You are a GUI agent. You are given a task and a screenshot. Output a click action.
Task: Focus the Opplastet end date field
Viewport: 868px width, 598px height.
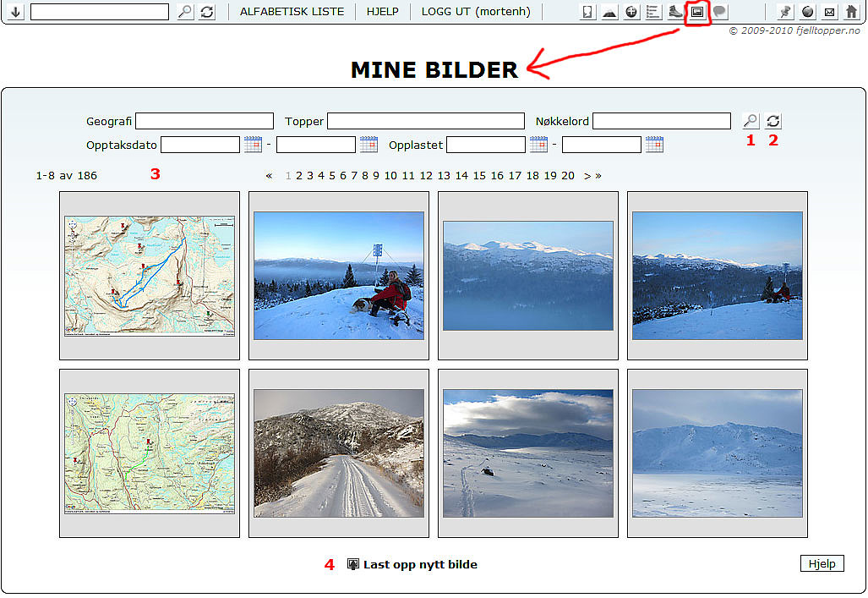pos(602,145)
